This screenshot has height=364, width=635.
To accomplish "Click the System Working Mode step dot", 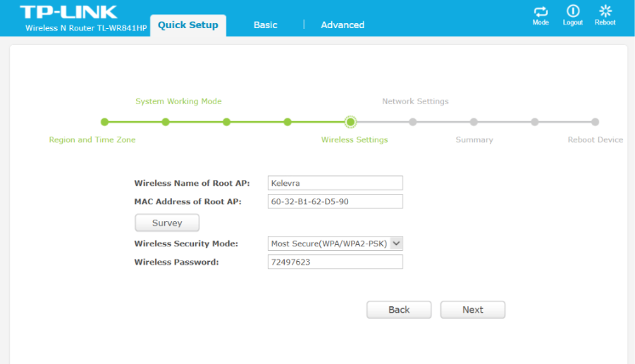I will 166,122.
